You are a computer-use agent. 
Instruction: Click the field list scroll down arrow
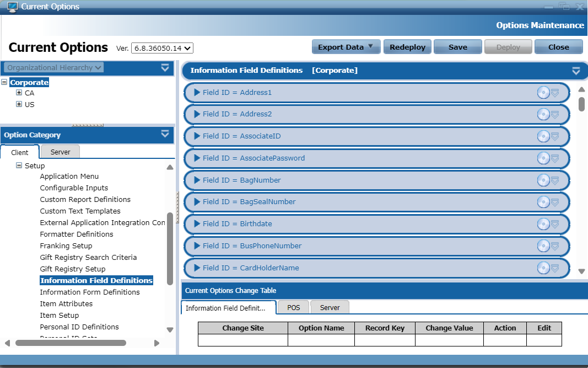tap(581, 271)
